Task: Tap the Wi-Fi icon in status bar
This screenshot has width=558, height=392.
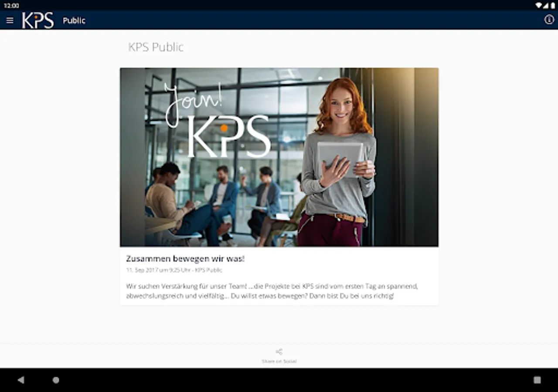Action: [539, 5]
